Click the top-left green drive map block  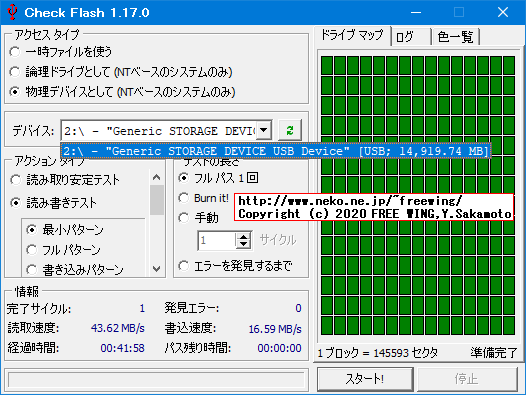tap(327, 65)
